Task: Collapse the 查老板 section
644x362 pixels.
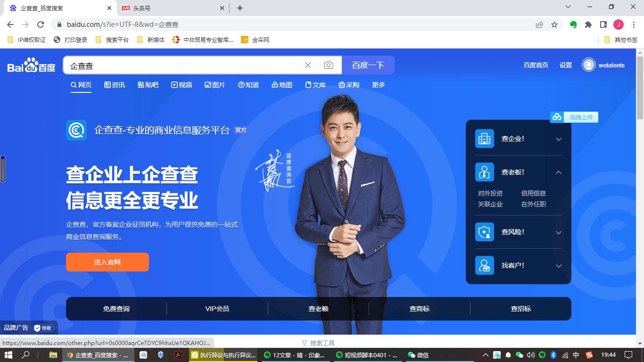Action: tap(558, 172)
